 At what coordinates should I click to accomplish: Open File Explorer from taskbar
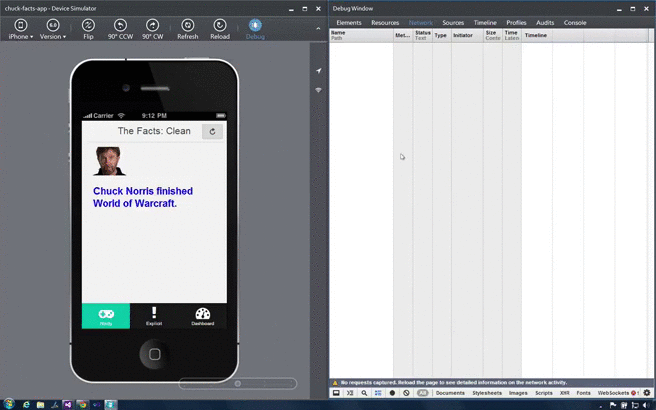point(40,405)
